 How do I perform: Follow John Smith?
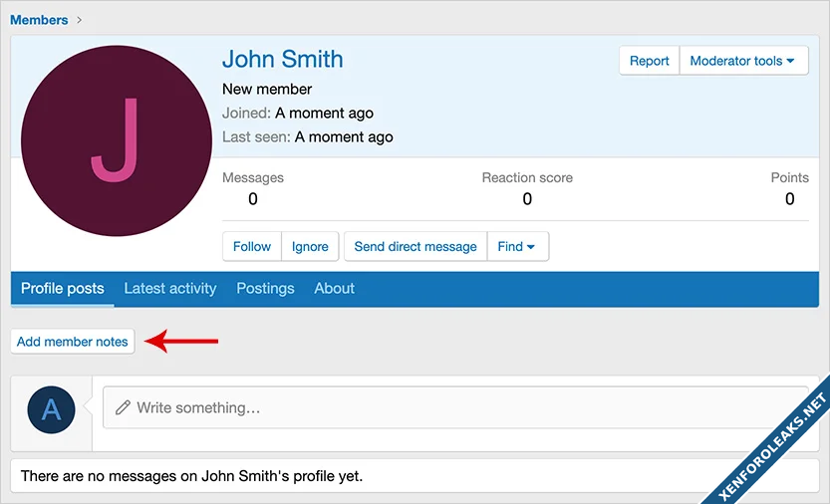(x=251, y=246)
